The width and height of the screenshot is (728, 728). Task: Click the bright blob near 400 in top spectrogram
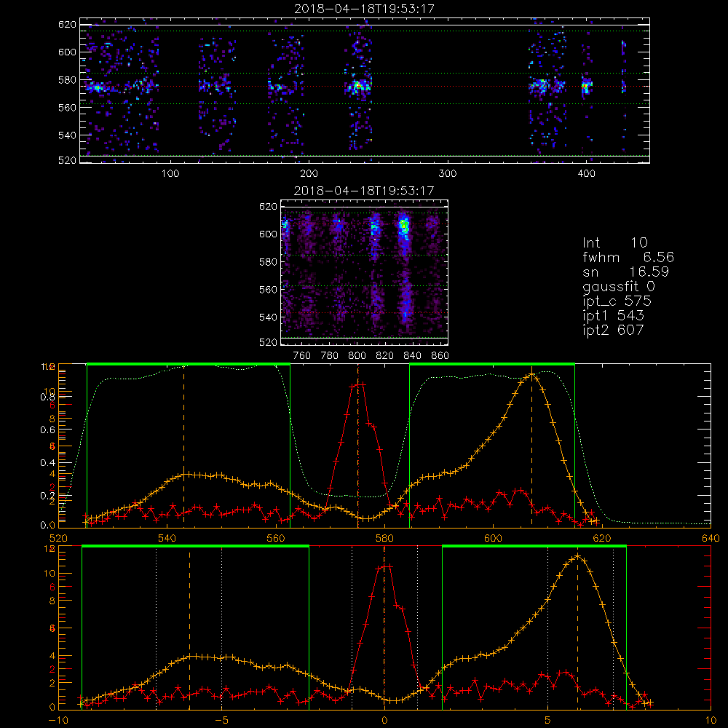587,87
